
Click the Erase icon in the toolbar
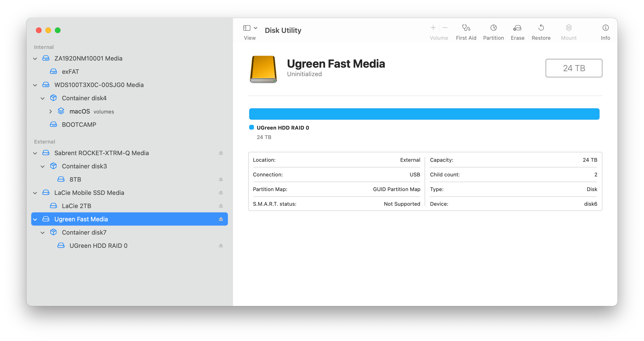(517, 31)
